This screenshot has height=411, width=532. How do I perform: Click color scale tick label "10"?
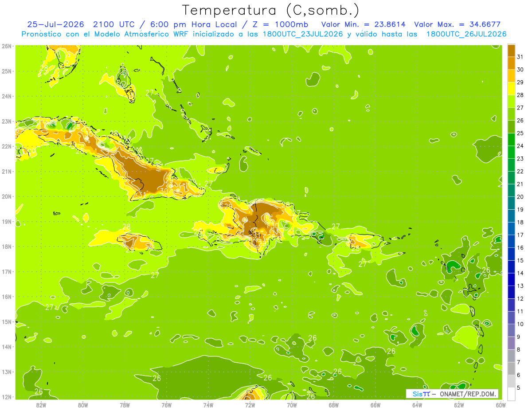click(x=520, y=324)
